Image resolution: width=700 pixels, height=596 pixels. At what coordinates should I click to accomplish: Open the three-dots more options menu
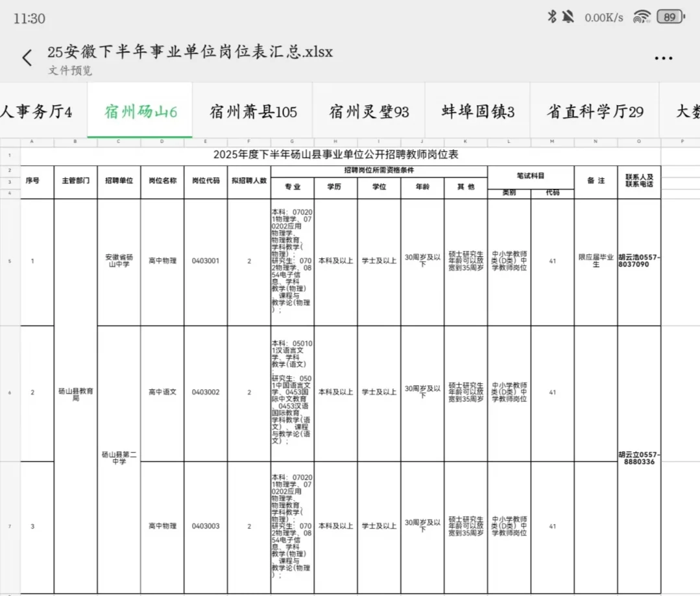664,58
